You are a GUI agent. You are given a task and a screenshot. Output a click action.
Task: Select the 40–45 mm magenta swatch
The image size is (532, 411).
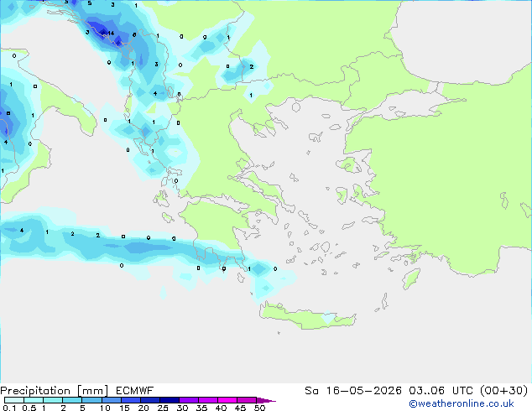pyautogui.click(x=227, y=400)
